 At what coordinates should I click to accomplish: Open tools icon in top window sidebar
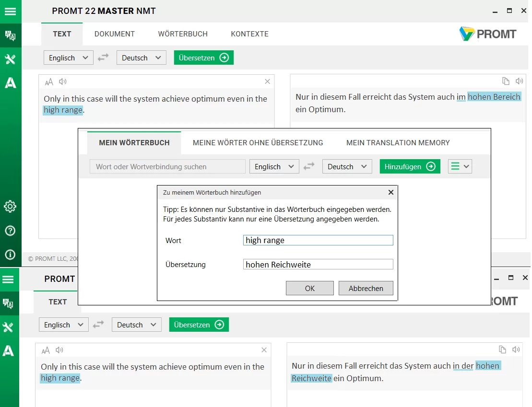[10, 59]
